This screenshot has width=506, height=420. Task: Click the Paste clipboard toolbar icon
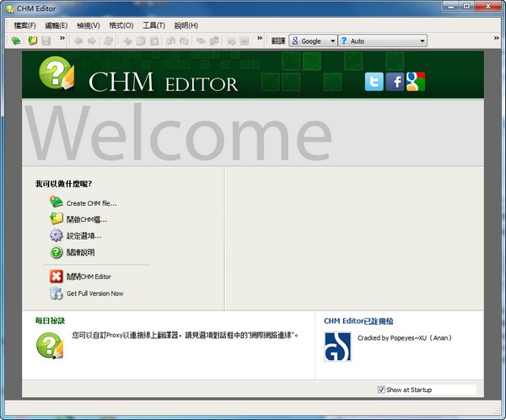pos(154,41)
